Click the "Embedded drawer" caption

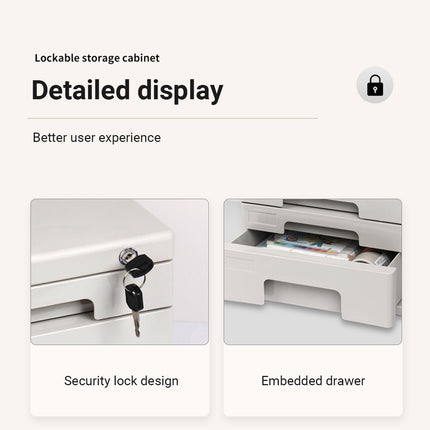(x=313, y=381)
